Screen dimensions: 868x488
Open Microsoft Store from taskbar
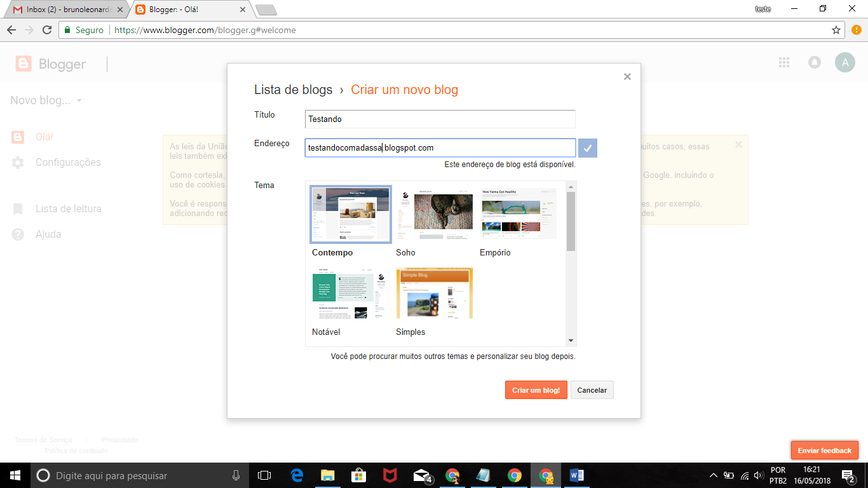pyautogui.click(x=359, y=475)
